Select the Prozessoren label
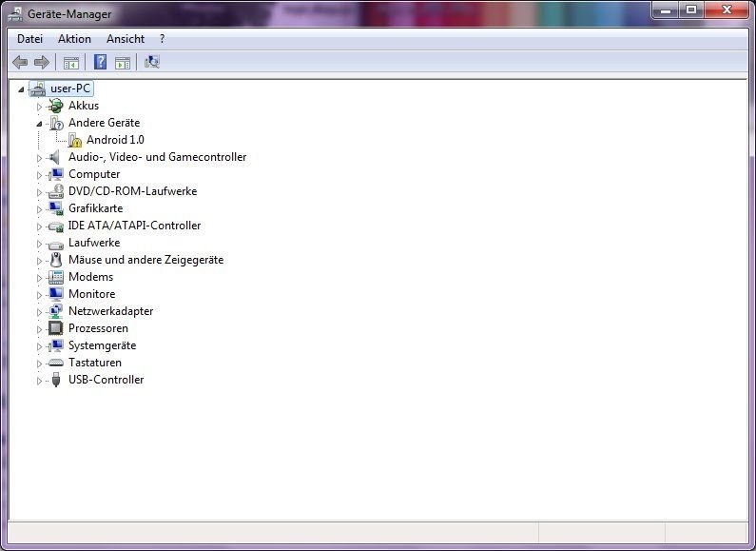Screen dimensions: 756x551 coord(98,328)
